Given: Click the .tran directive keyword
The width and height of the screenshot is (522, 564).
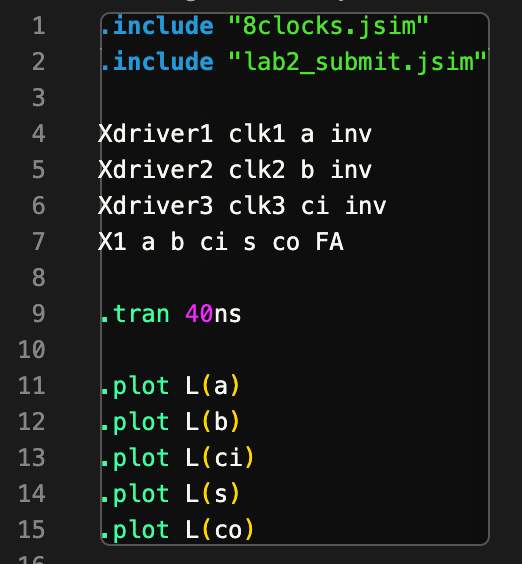Looking at the screenshot, I should coord(135,314).
